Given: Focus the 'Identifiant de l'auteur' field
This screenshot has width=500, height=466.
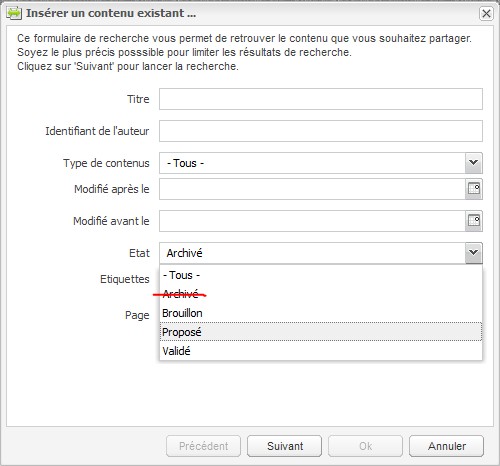Looking at the screenshot, I should 321,131.
